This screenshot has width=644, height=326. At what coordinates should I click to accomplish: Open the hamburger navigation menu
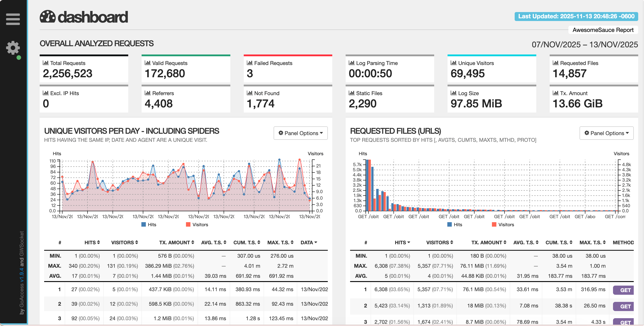pyautogui.click(x=13, y=19)
